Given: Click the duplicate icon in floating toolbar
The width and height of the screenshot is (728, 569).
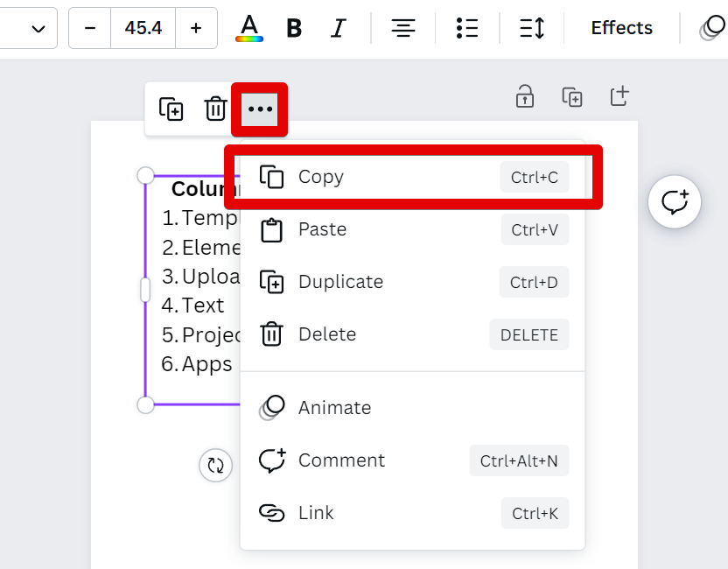Looking at the screenshot, I should pyautogui.click(x=171, y=109).
